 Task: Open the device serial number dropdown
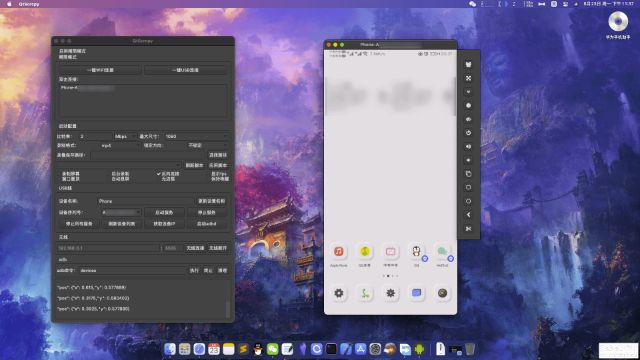pyautogui.click(x=121, y=213)
